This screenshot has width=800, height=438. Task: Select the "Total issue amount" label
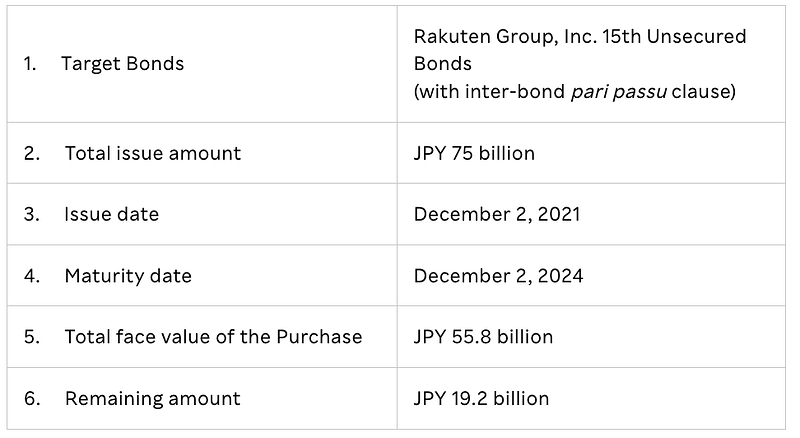(153, 153)
